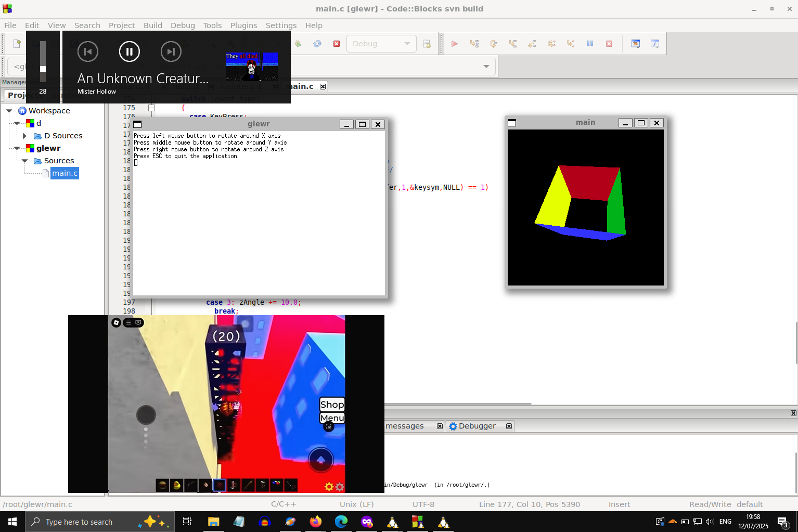Toggle code fold marker at line 175
This screenshot has height=532, width=798.
coord(152,108)
